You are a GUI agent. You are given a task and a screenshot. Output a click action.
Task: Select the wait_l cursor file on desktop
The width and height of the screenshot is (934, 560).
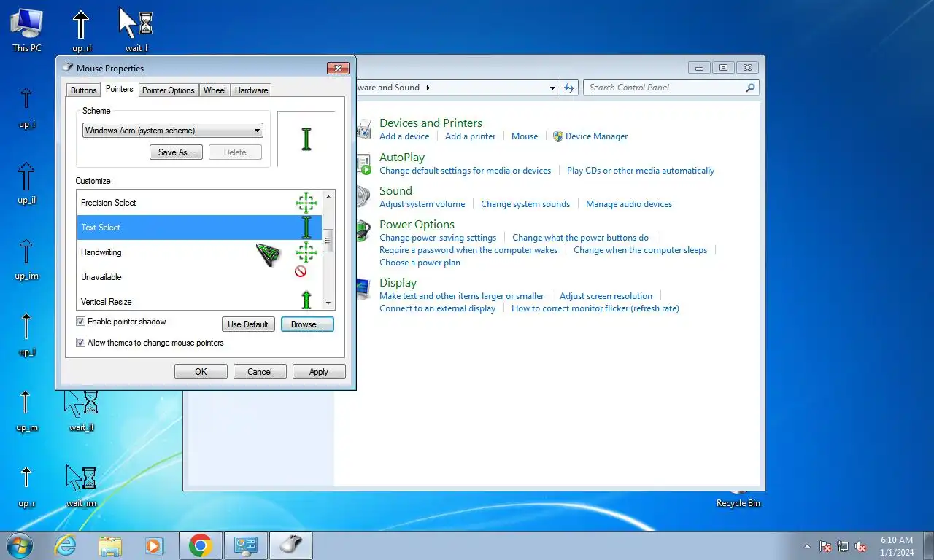136,30
